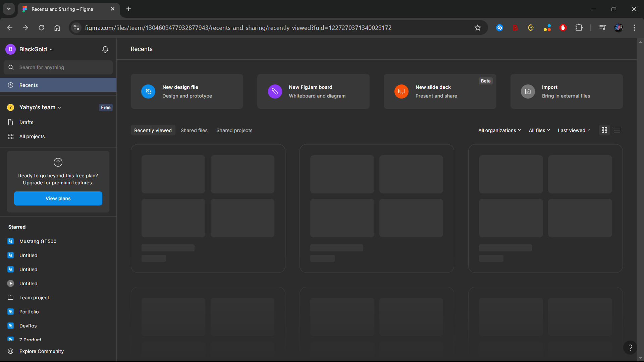Image resolution: width=644 pixels, height=362 pixels.
Task: Import external files
Action: point(567,92)
